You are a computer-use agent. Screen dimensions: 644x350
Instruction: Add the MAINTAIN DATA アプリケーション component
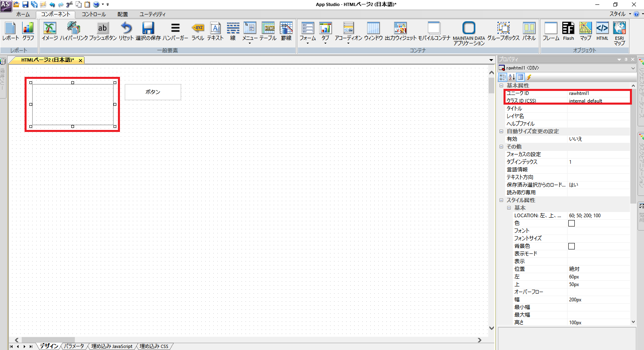469,33
